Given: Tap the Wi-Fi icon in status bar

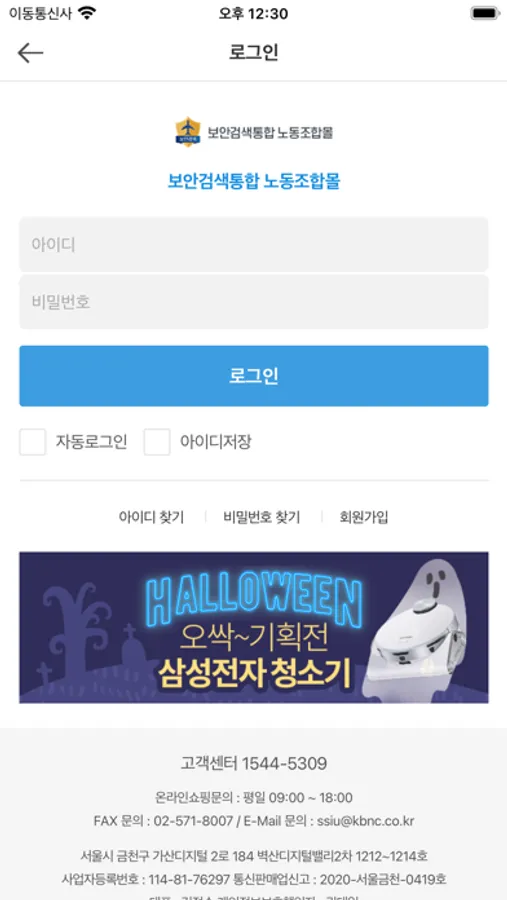Looking at the screenshot, I should point(87,13).
